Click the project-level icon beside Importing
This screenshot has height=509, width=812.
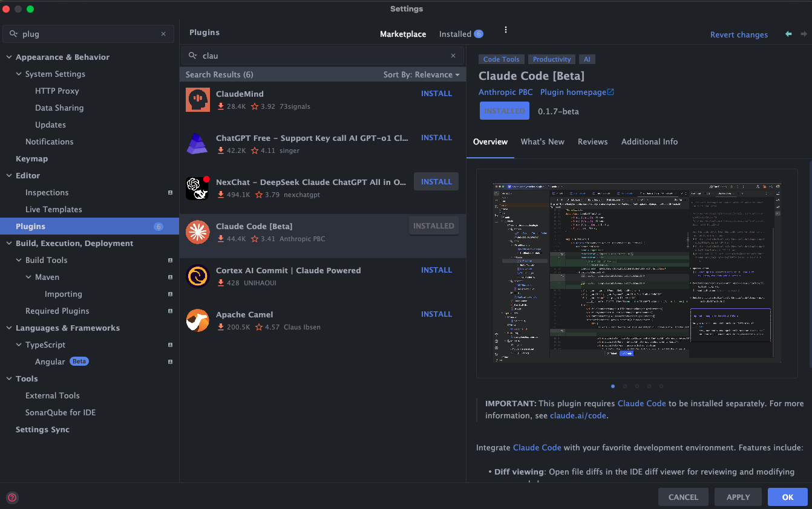click(170, 294)
